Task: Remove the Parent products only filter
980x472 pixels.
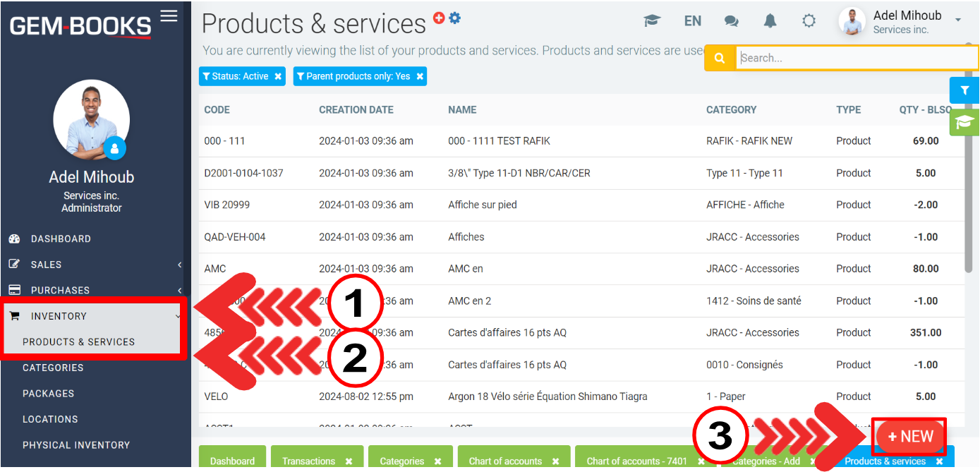Action: pos(420,76)
